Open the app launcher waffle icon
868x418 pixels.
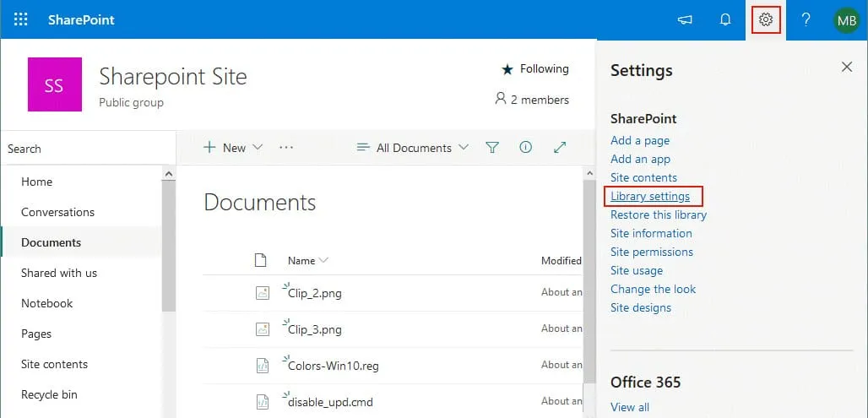click(x=21, y=19)
